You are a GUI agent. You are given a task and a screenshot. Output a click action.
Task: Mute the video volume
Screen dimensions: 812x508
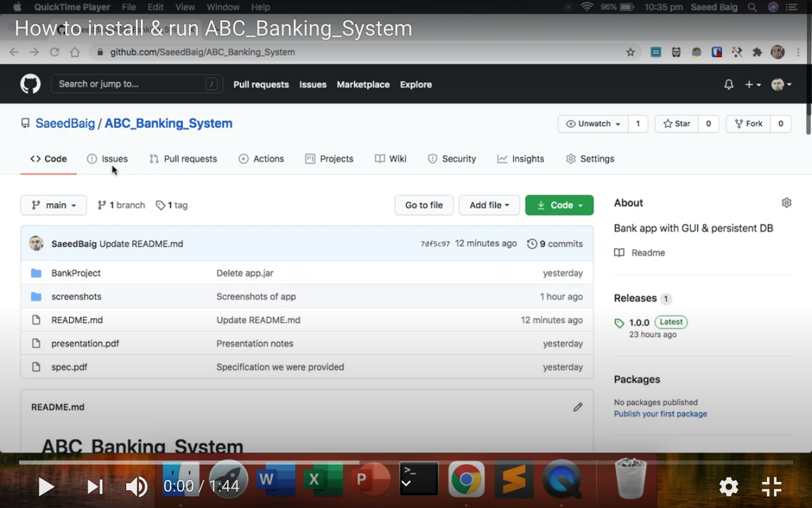pos(136,487)
